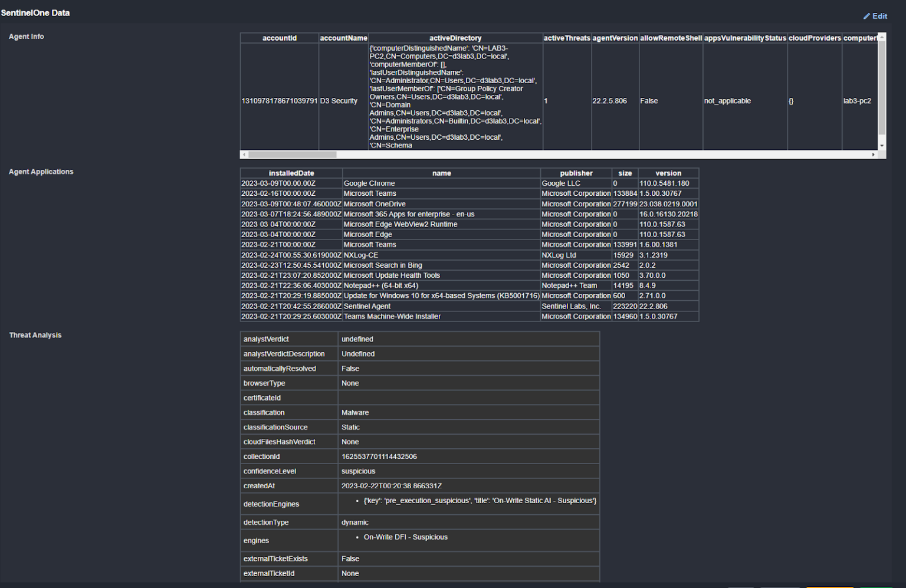Click the publisher column header

coord(576,173)
